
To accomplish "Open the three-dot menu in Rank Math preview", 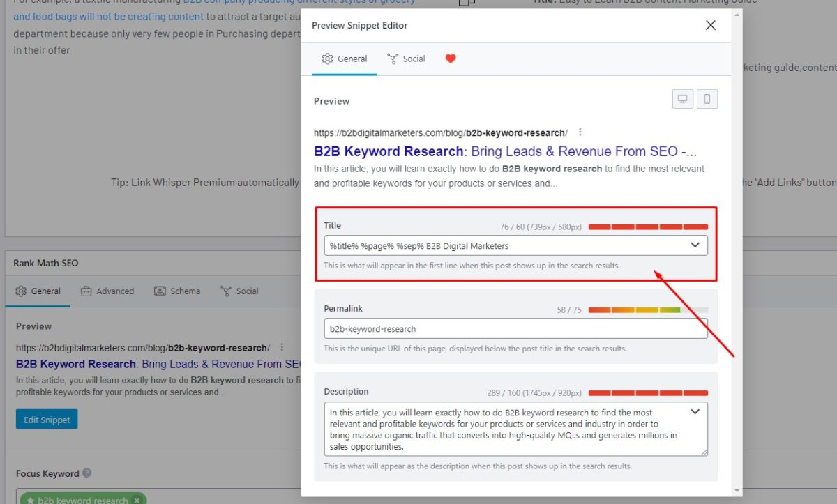I will [x=282, y=346].
